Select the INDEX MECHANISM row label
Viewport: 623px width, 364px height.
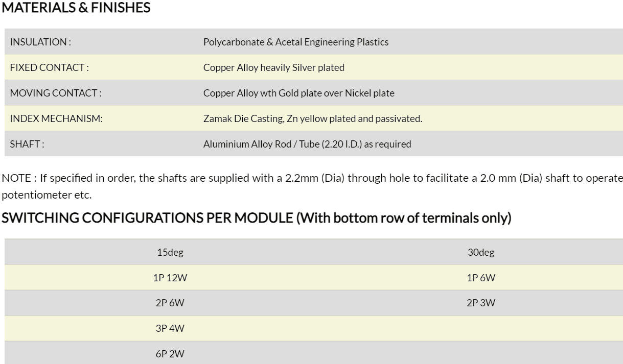[56, 118]
